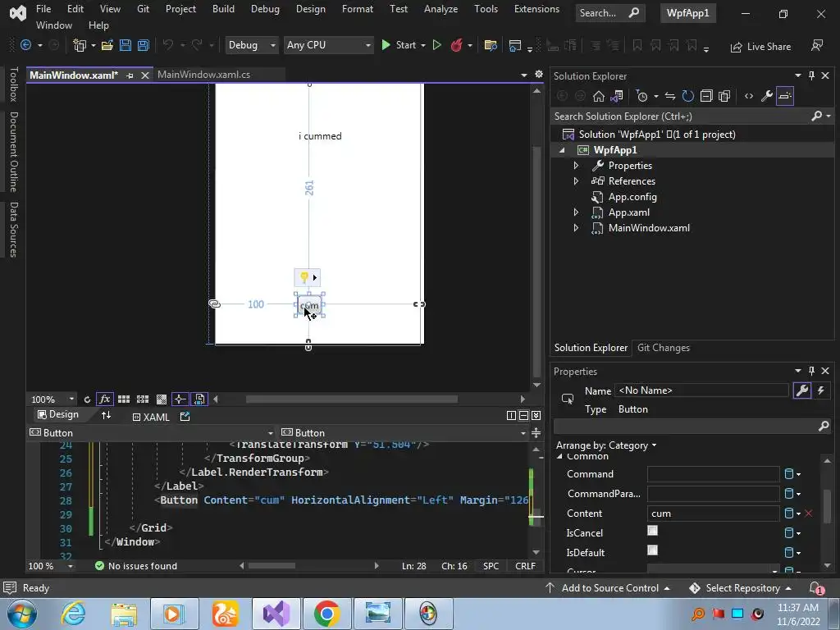The image size is (840, 630).
Task: Click the Save file icon in toolbar
Action: (126, 46)
